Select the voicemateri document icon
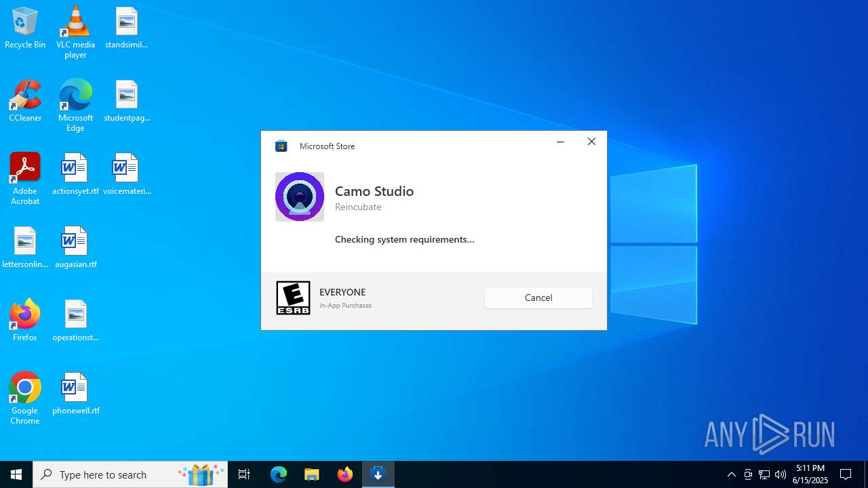 click(127, 174)
